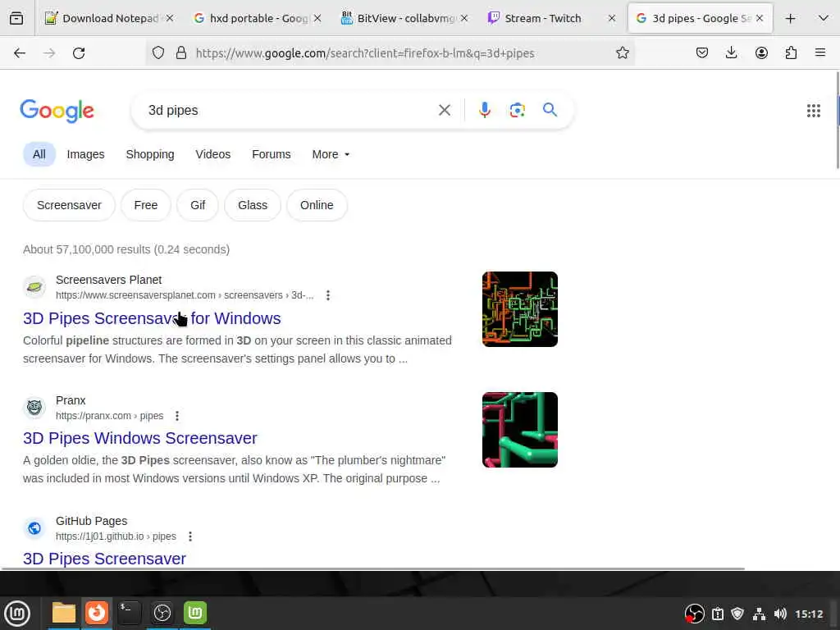840x630 pixels.
Task: Switch to the hxd portable Google tab
Action: 257,19
